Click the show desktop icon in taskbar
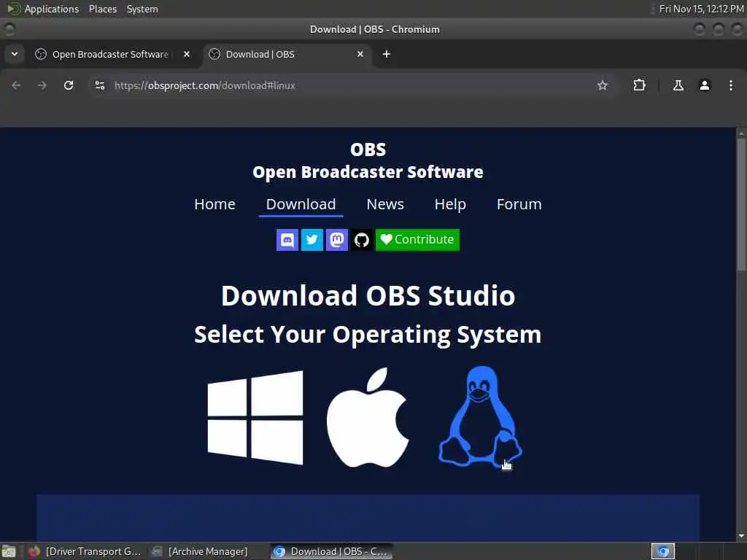 click(9, 551)
